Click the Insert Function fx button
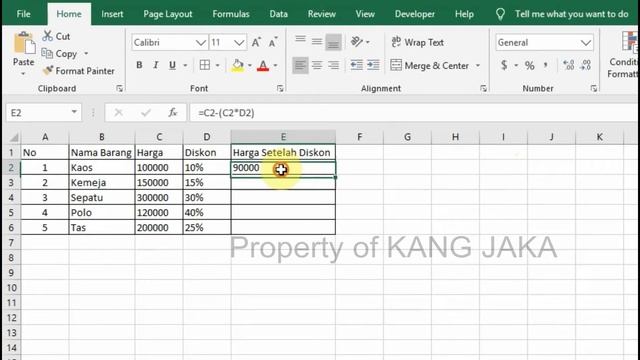 pyautogui.click(x=173, y=113)
